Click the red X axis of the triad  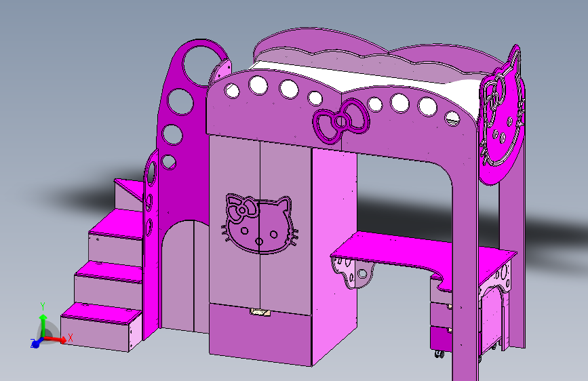click(56, 340)
